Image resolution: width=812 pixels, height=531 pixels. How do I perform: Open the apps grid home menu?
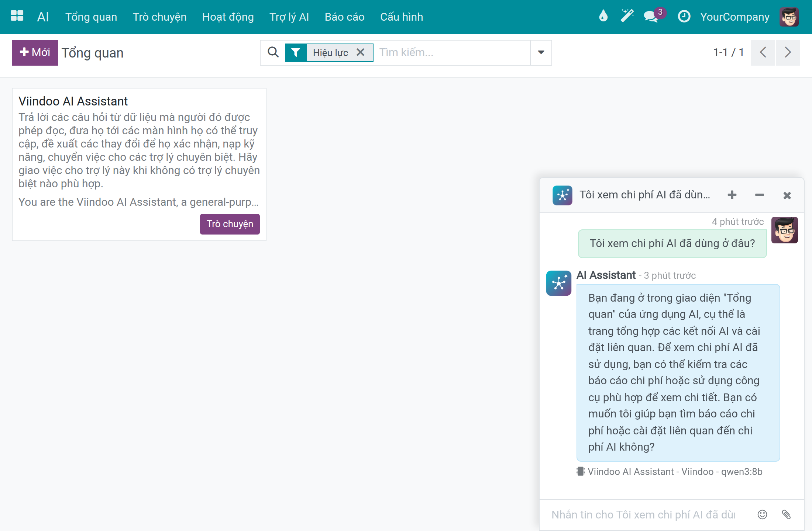[17, 16]
